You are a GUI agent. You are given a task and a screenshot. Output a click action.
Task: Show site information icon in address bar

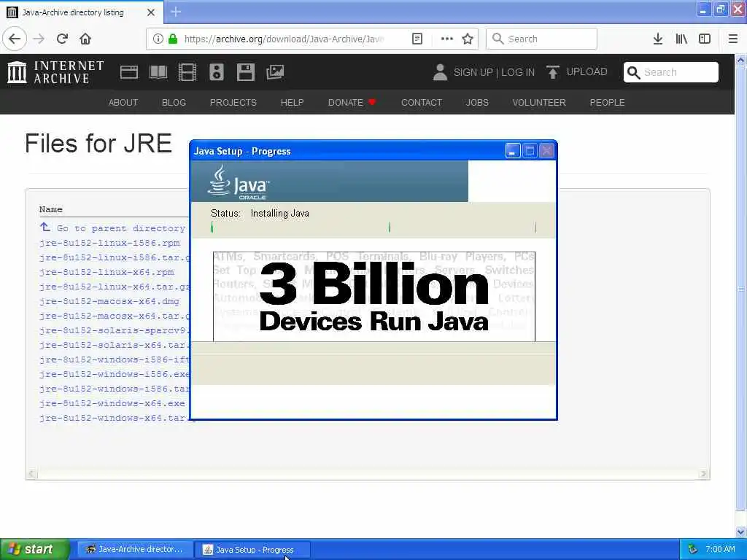pos(158,39)
